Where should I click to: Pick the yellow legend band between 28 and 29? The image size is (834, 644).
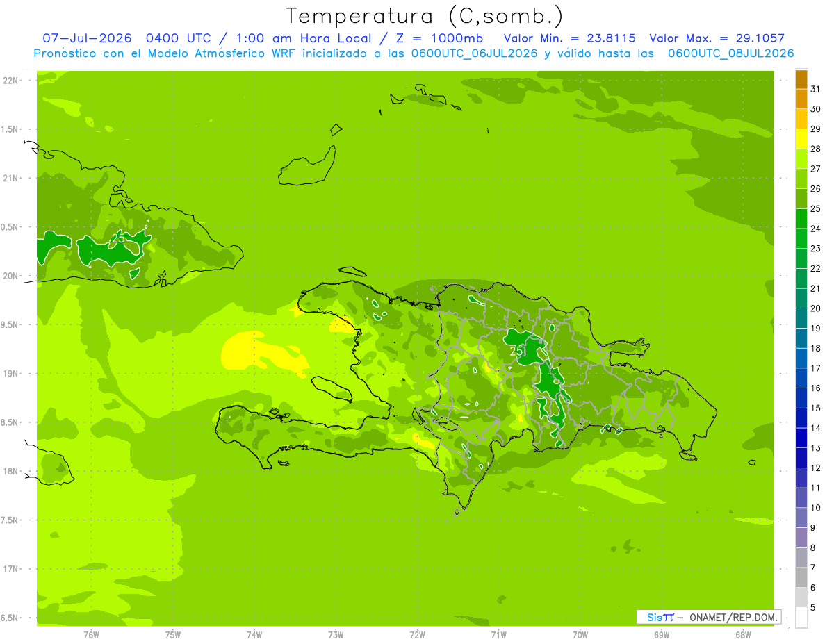click(x=801, y=139)
